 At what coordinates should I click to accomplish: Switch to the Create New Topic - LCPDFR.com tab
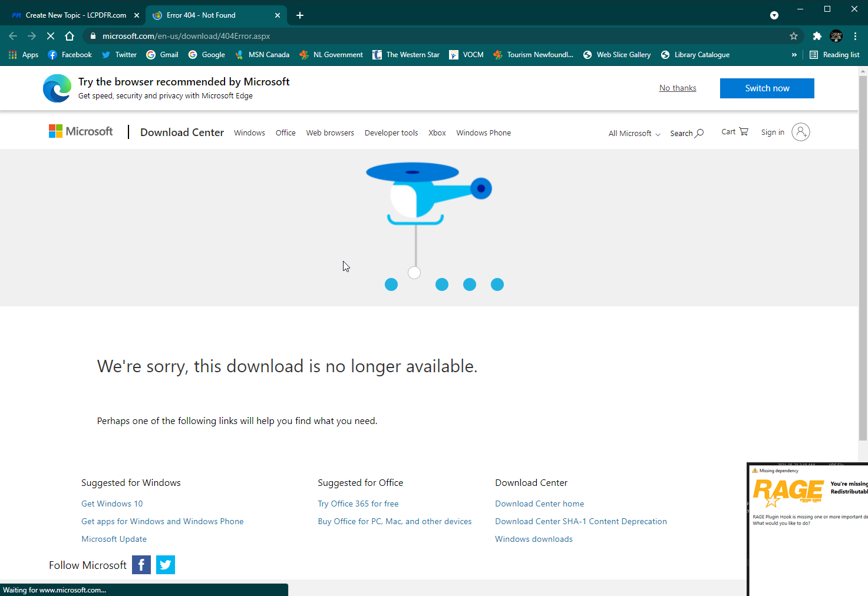point(75,15)
